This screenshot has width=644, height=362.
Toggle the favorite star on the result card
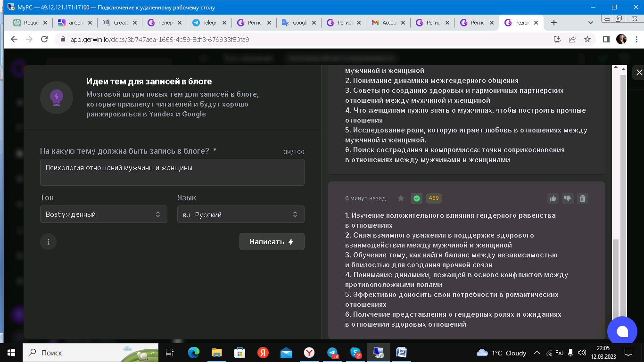point(400,198)
